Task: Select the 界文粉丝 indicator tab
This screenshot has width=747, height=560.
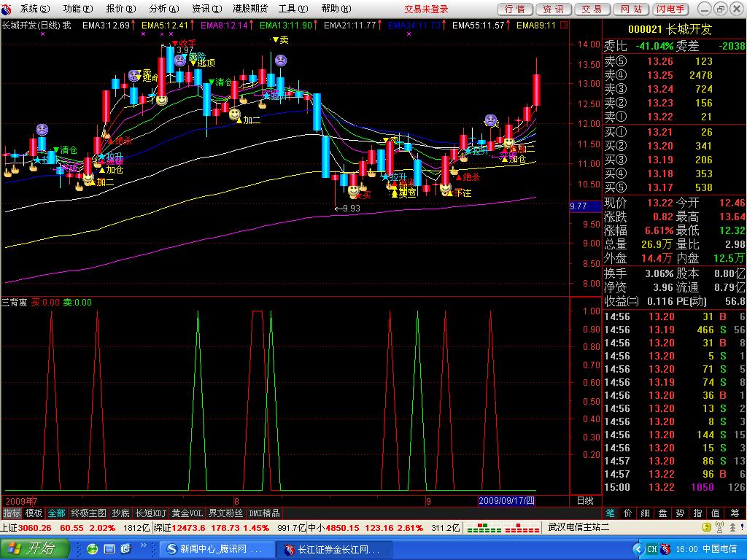Action: tap(225, 513)
